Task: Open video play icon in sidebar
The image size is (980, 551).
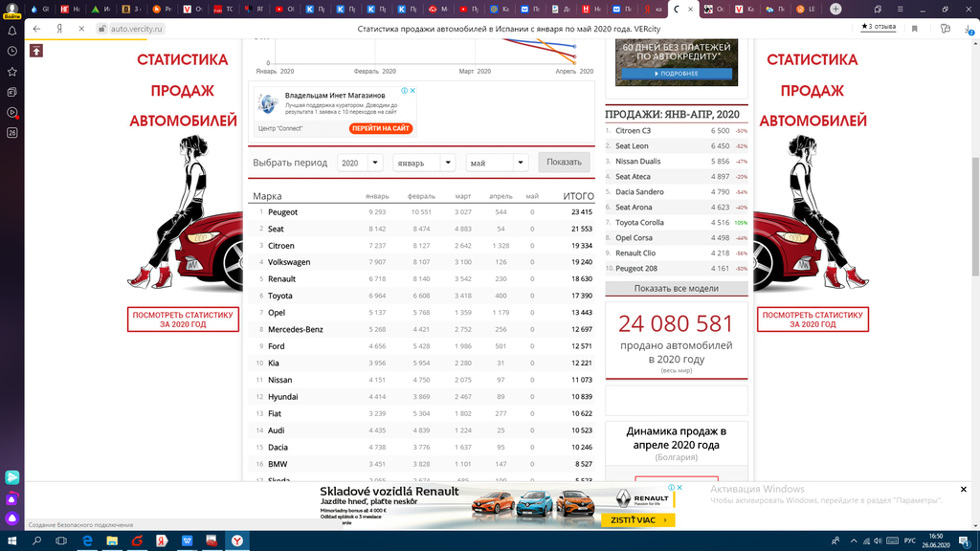Action: click(x=11, y=113)
